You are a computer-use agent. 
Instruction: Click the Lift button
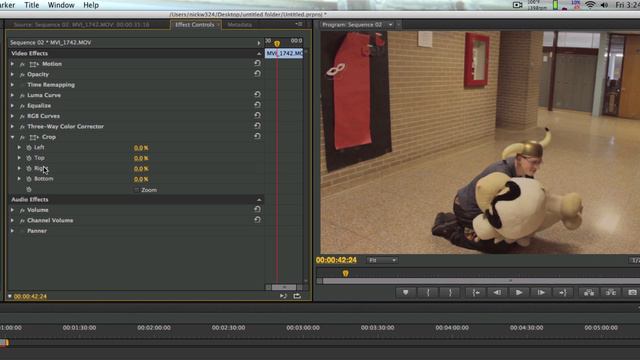pyautogui.click(x=589, y=293)
